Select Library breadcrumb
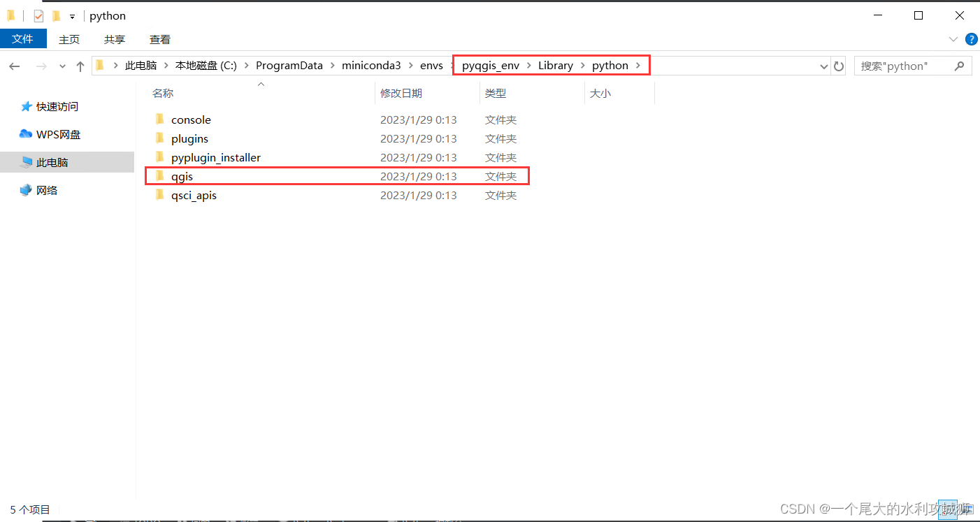 [x=556, y=66]
